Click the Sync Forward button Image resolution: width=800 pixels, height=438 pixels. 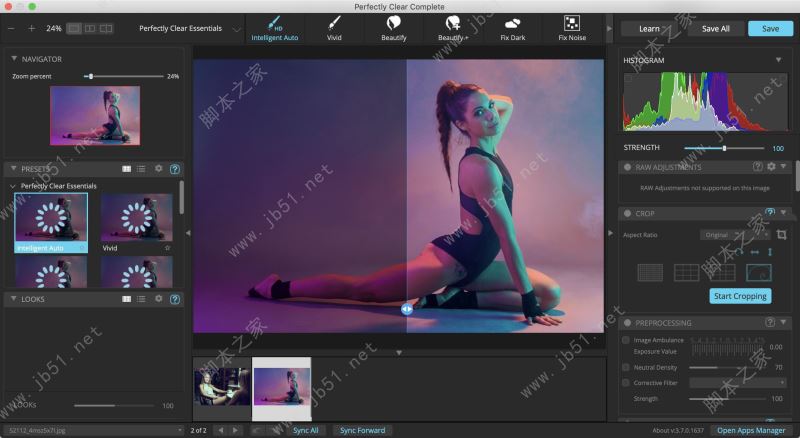(362, 430)
